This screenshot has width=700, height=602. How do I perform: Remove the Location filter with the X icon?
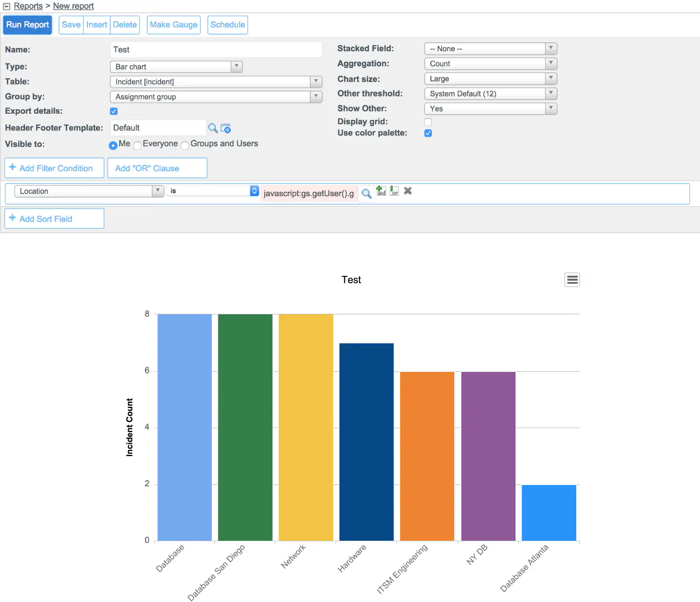tap(407, 191)
